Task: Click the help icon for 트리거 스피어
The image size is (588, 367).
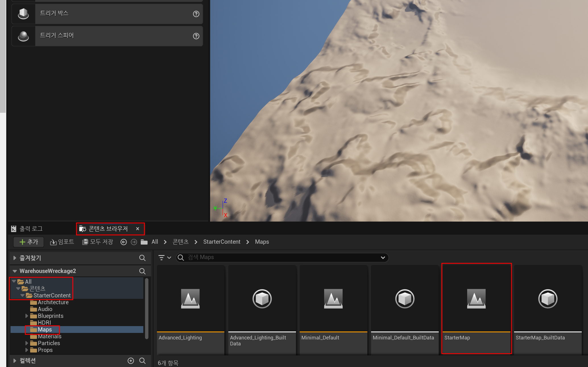Action: [196, 36]
